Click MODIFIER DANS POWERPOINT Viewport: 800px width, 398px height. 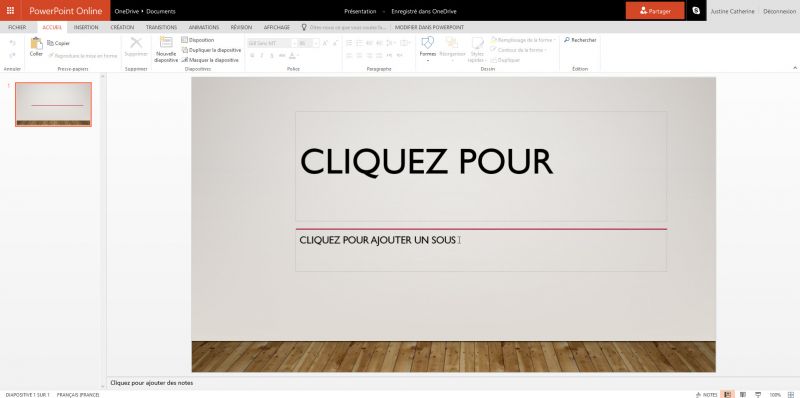(x=430, y=28)
